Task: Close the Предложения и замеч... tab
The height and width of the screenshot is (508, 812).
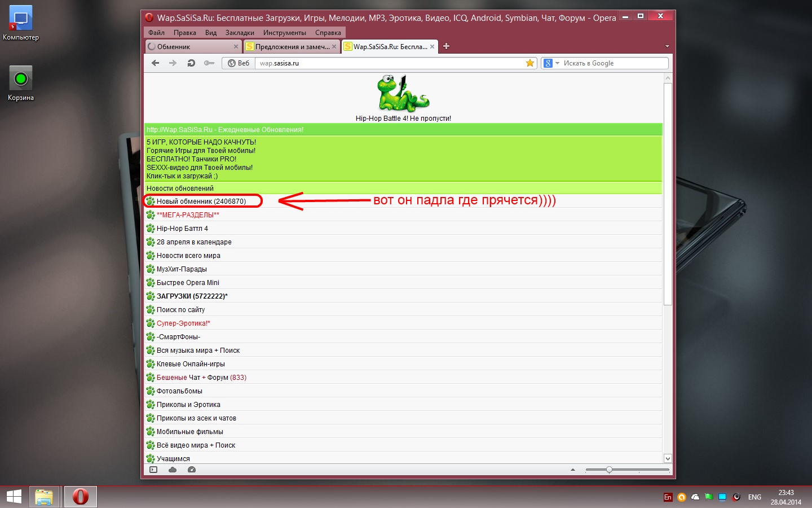Action: pos(334,47)
